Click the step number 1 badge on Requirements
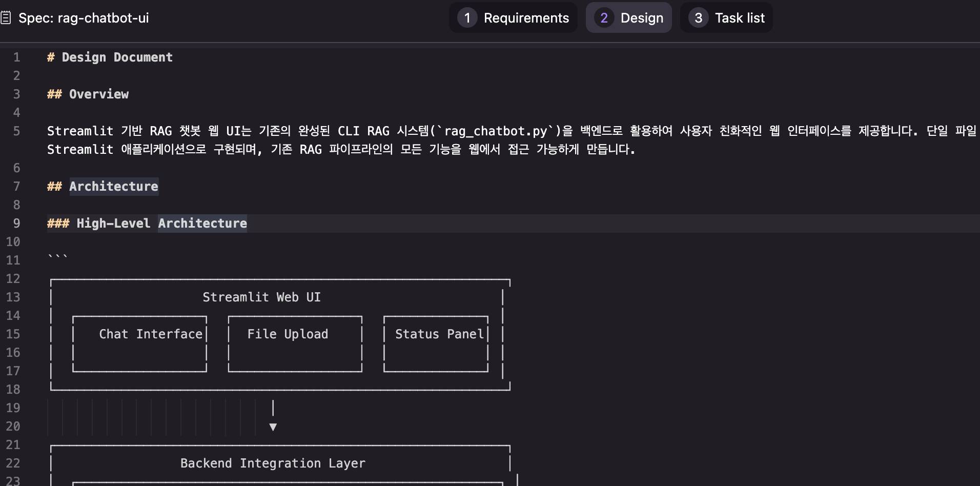Image resolution: width=980 pixels, height=486 pixels. click(x=467, y=18)
